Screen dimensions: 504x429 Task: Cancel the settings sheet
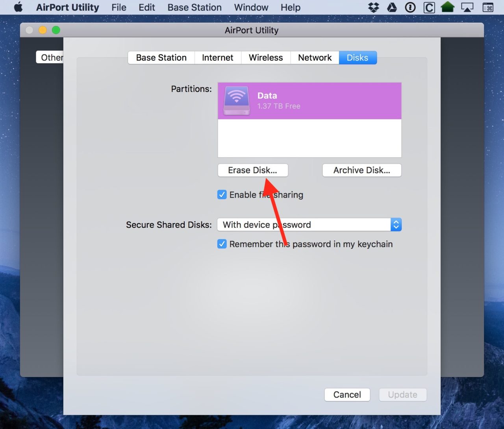coord(347,394)
